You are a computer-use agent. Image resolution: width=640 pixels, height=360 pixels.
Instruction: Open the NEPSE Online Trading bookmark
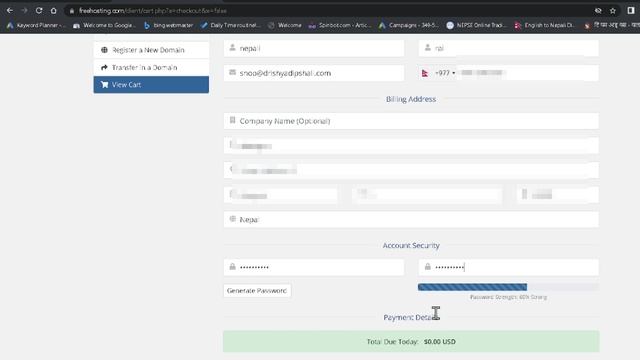click(x=476, y=25)
